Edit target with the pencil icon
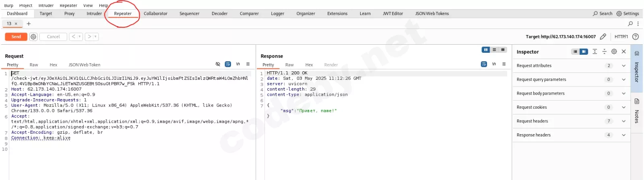 click(x=603, y=37)
